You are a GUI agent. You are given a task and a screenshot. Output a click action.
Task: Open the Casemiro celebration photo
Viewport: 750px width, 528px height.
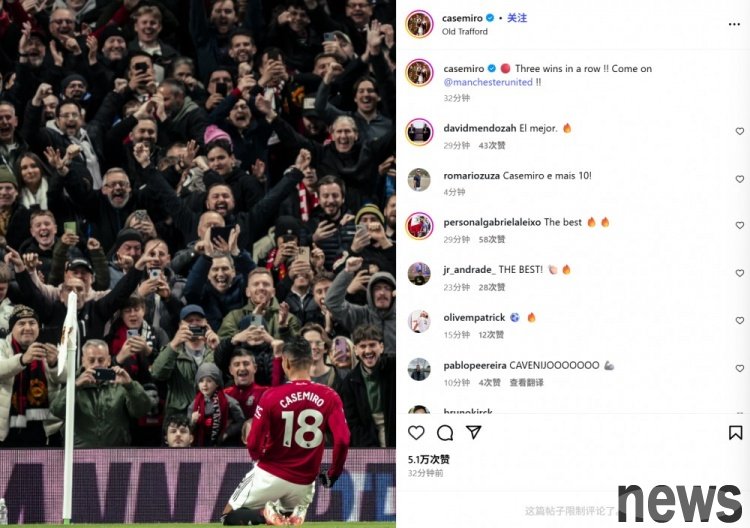point(198,264)
